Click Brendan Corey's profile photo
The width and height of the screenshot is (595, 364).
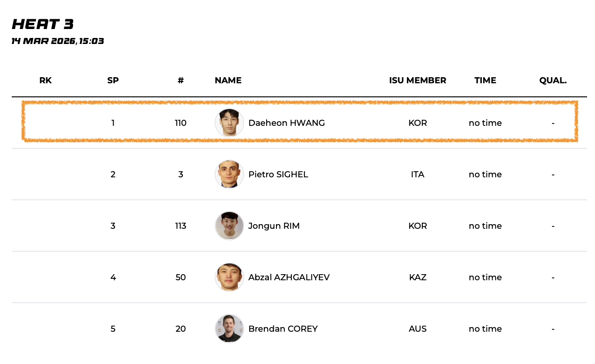pos(229,329)
